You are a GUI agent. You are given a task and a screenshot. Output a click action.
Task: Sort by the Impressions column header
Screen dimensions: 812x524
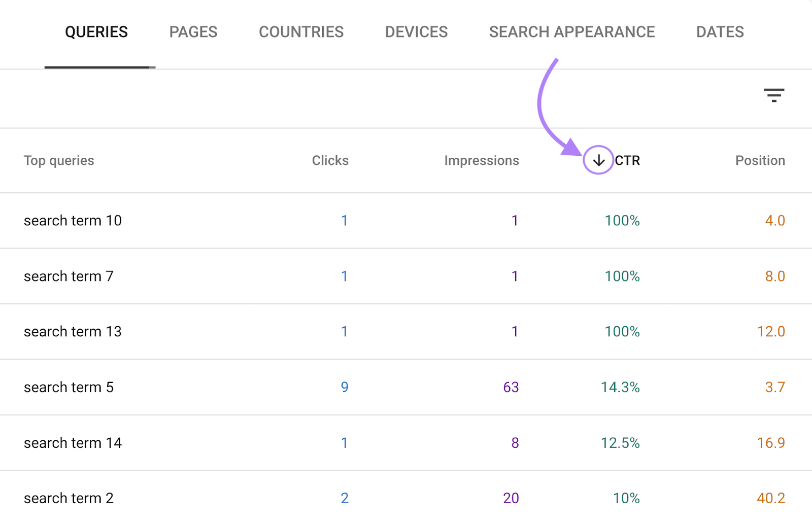pyautogui.click(x=481, y=160)
